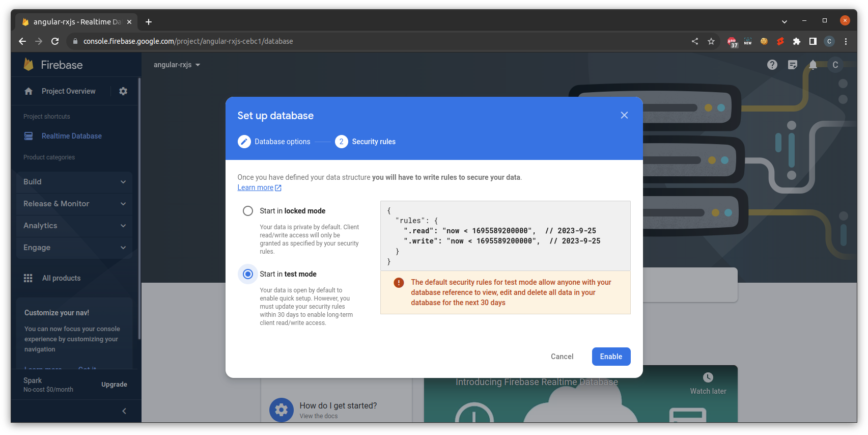The width and height of the screenshot is (868, 435).
Task: Click the Realtime Database sidebar icon
Action: 29,136
